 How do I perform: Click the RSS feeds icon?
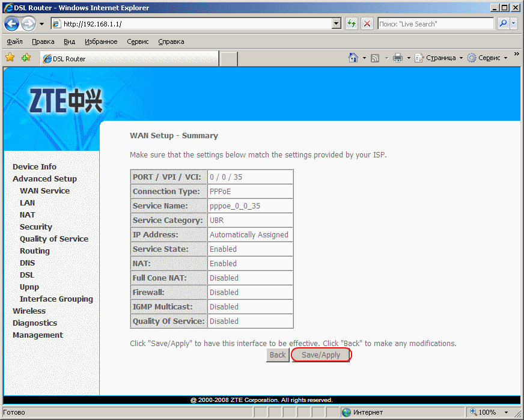[375, 58]
